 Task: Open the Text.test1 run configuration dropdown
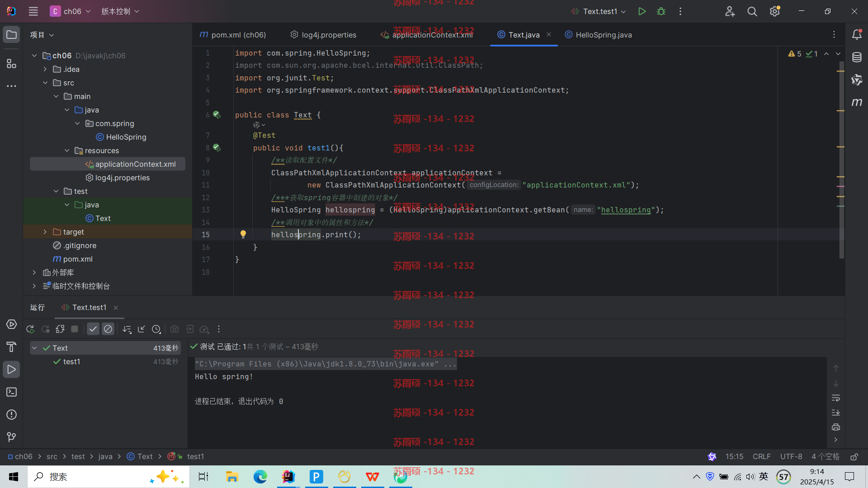coord(599,11)
